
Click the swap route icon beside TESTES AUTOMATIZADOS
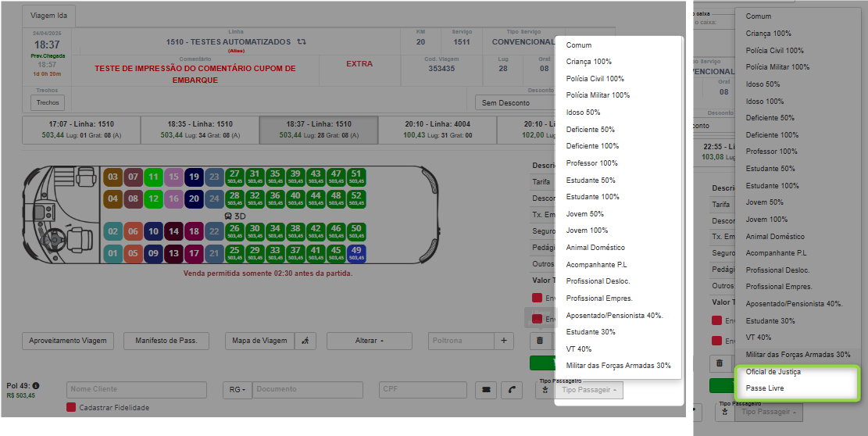point(302,41)
